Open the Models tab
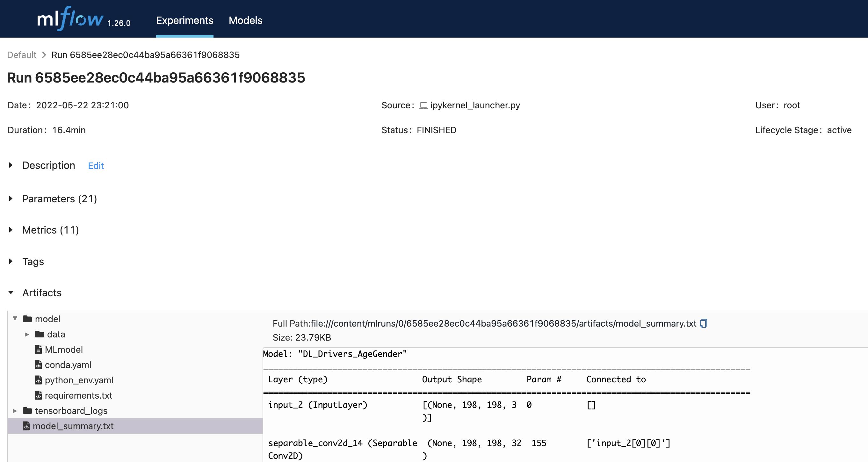This screenshot has width=868, height=462. [x=245, y=20]
